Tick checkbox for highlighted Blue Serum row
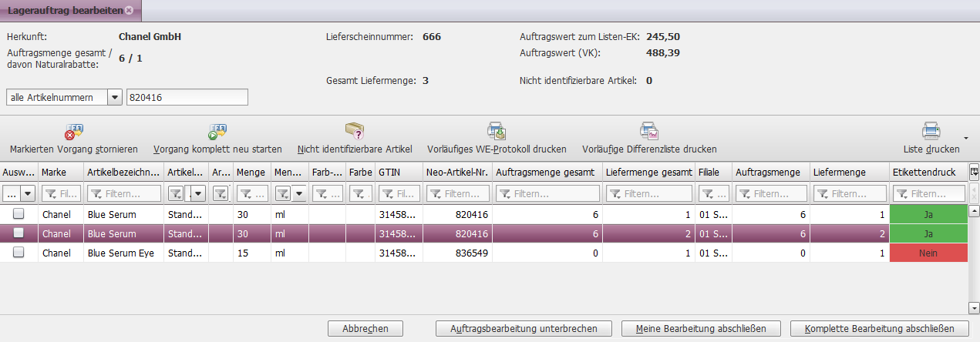This screenshot has width=980, height=342. (19, 233)
